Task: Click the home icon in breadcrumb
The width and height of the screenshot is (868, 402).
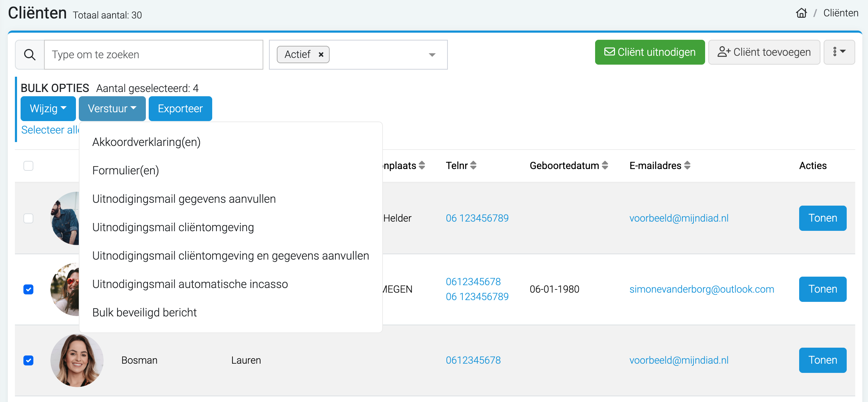Action: (x=801, y=13)
